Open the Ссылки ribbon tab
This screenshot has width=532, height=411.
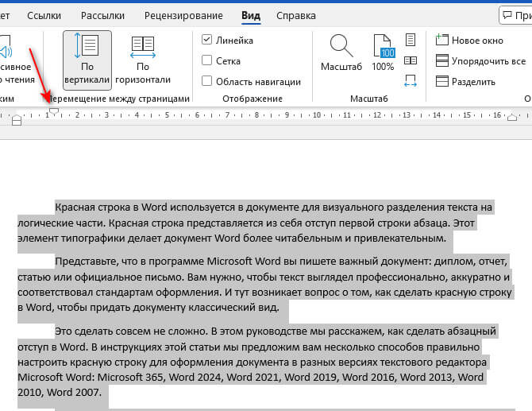tap(44, 15)
